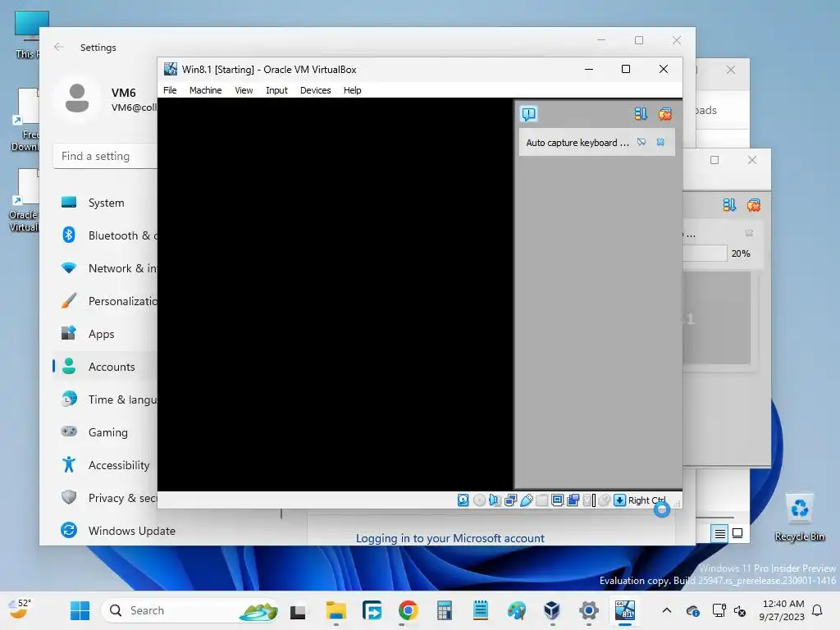The image size is (840, 630).
Task: Dismiss the progress notification in background window
Action: pyautogui.click(x=749, y=233)
